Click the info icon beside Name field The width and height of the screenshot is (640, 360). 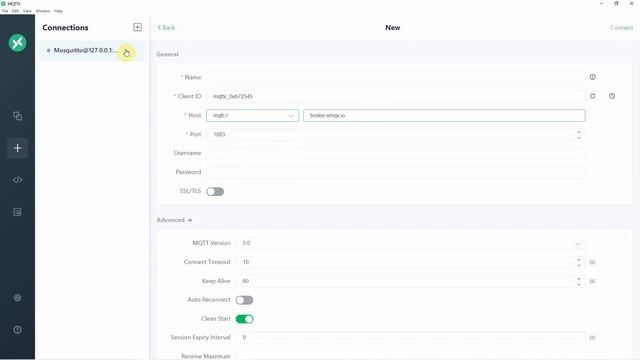coord(593,77)
